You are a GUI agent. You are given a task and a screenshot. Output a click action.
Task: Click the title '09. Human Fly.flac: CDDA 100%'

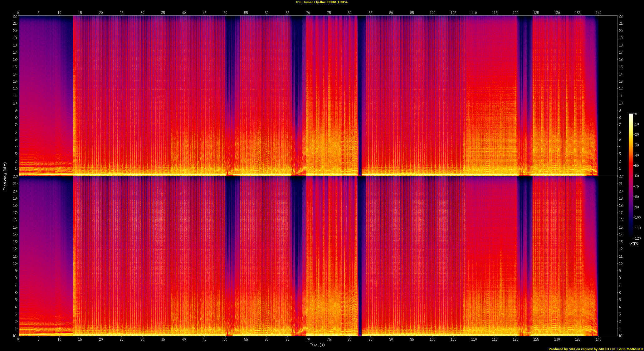[x=322, y=2]
